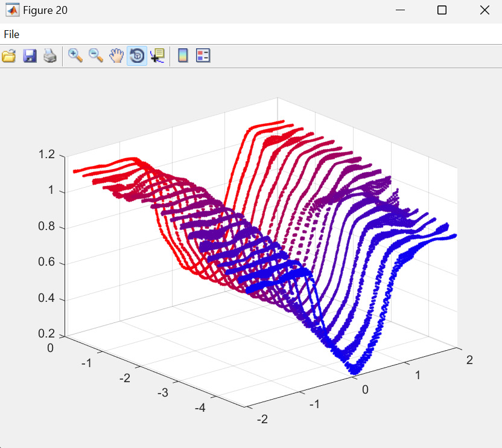
Task: Enable the Pan hand tool
Action: [116, 56]
